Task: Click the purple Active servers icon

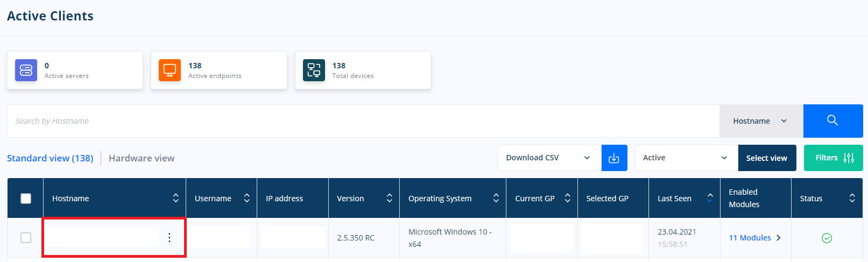Action: tap(26, 70)
